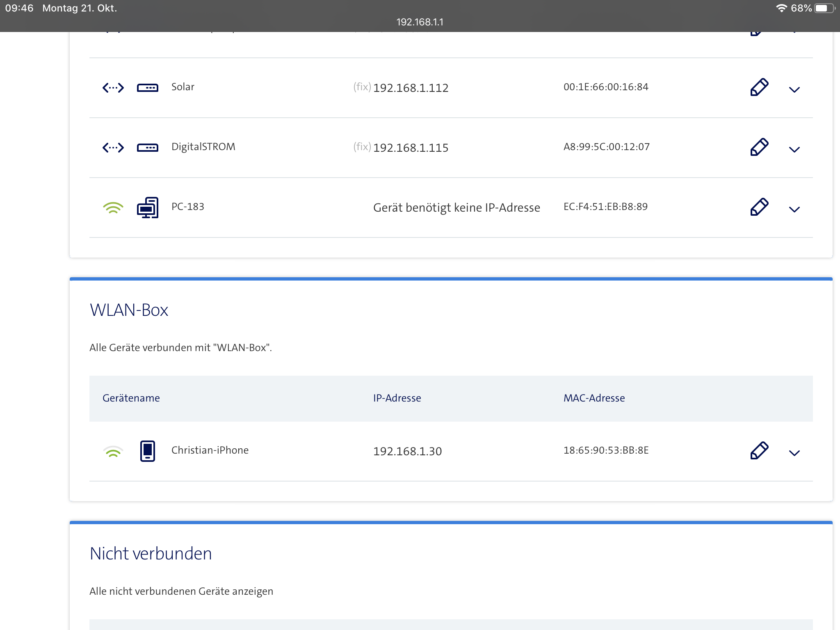Tap the 192.168.1.1 address bar
840x630 pixels.
420,22
